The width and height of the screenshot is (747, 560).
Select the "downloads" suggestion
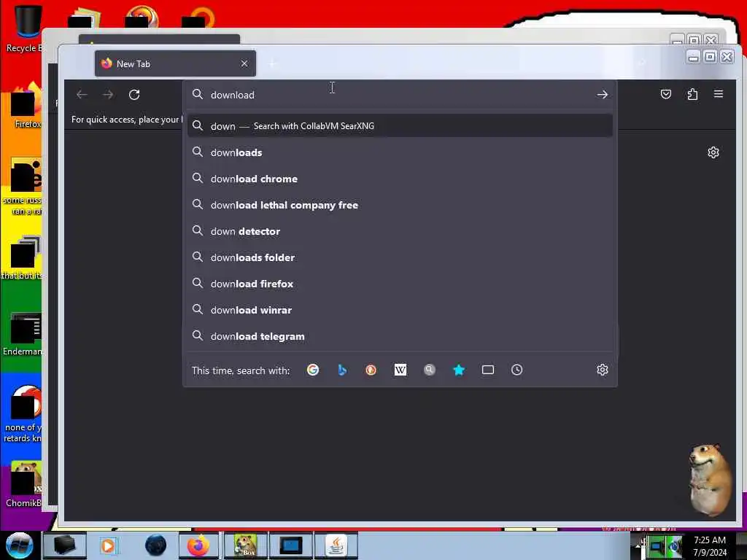(x=400, y=152)
